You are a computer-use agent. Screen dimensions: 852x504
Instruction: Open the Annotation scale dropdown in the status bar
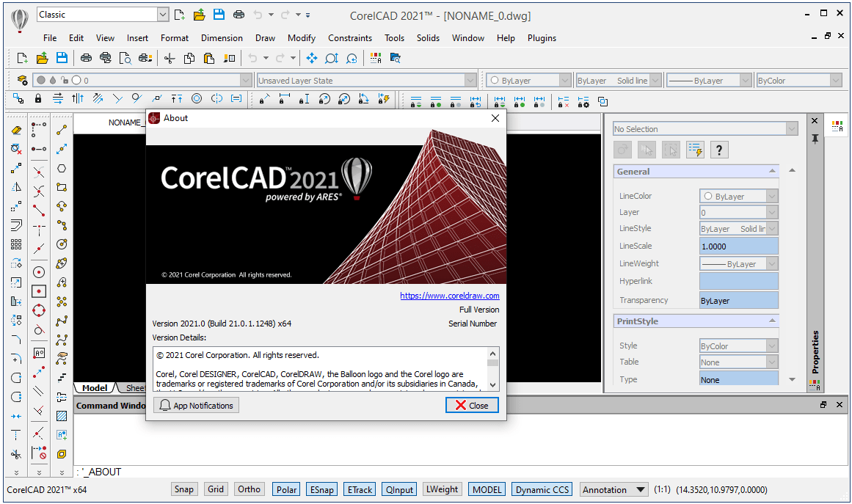pyautogui.click(x=640, y=489)
